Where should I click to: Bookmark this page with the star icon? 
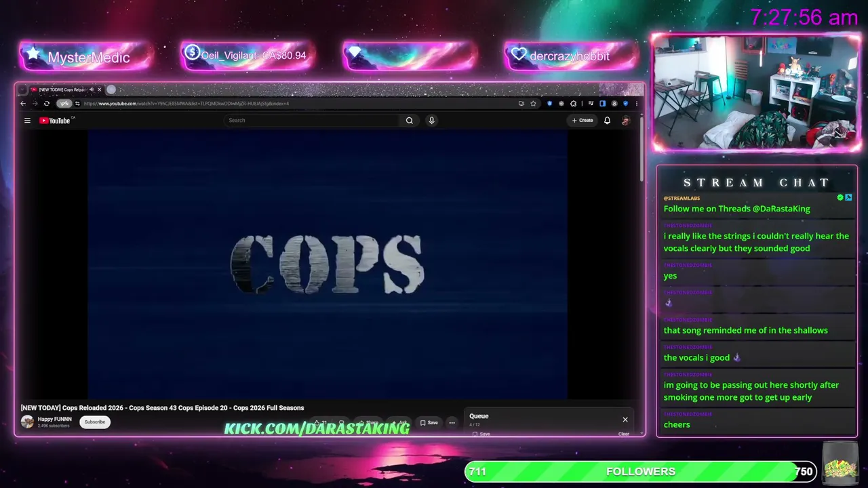click(533, 104)
